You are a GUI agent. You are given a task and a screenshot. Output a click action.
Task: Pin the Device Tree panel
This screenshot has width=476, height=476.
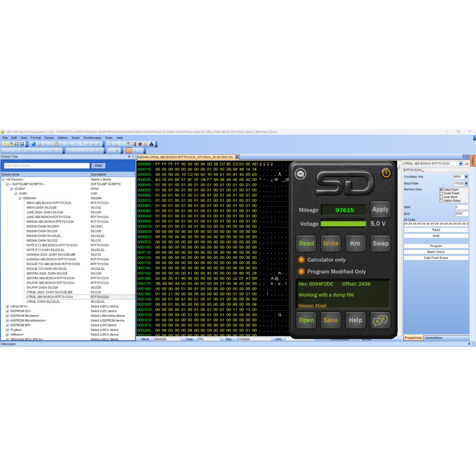point(129,157)
